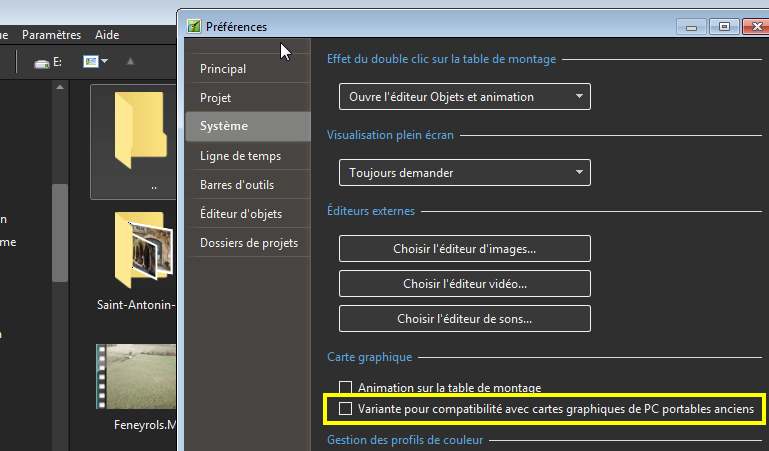Click Choisir l'éditeur d'images button
The height and width of the screenshot is (451, 769).
(x=464, y=248)
